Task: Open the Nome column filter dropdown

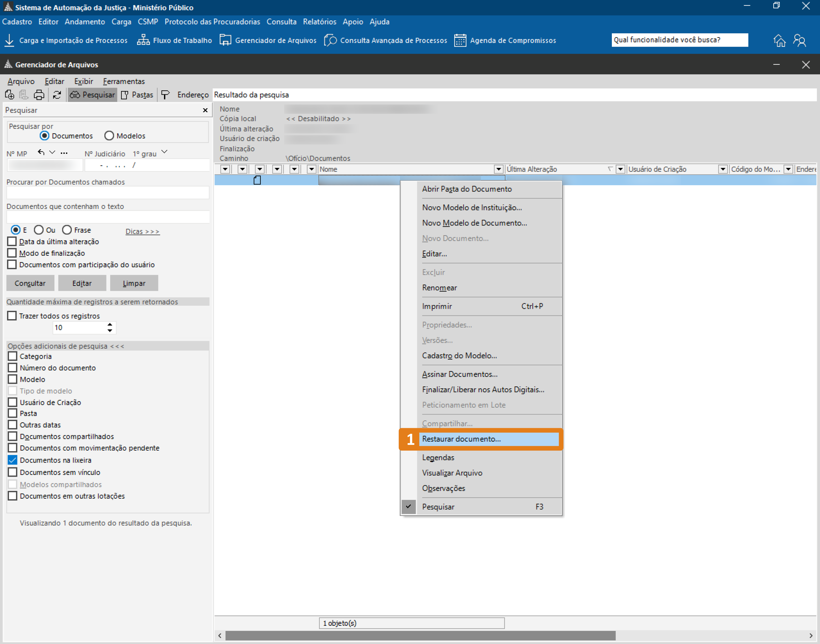Action: point(499,169)
